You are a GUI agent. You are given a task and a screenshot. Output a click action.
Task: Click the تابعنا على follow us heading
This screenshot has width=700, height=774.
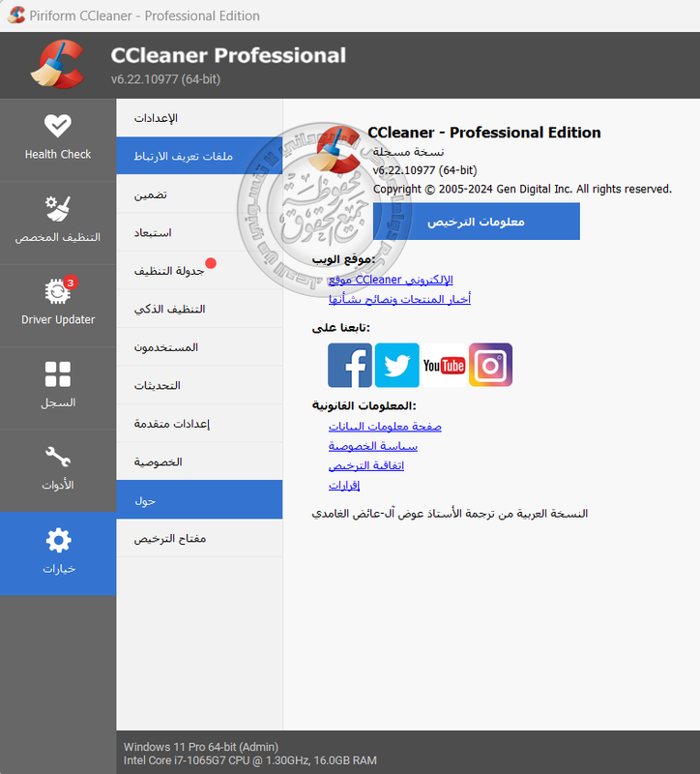click(x=340, y=328)
